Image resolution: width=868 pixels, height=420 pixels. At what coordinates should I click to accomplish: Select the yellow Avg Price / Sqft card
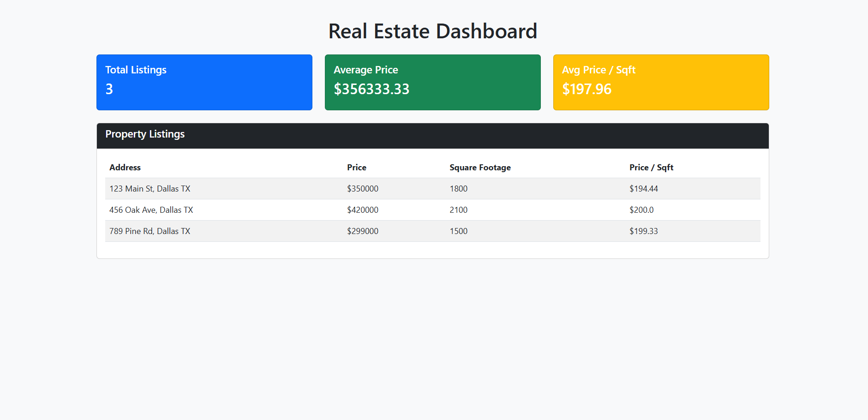click(x=661, y=82)
